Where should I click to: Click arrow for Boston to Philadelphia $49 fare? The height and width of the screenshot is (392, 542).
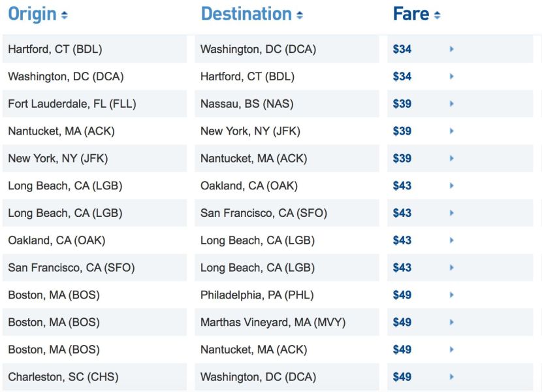451,295
